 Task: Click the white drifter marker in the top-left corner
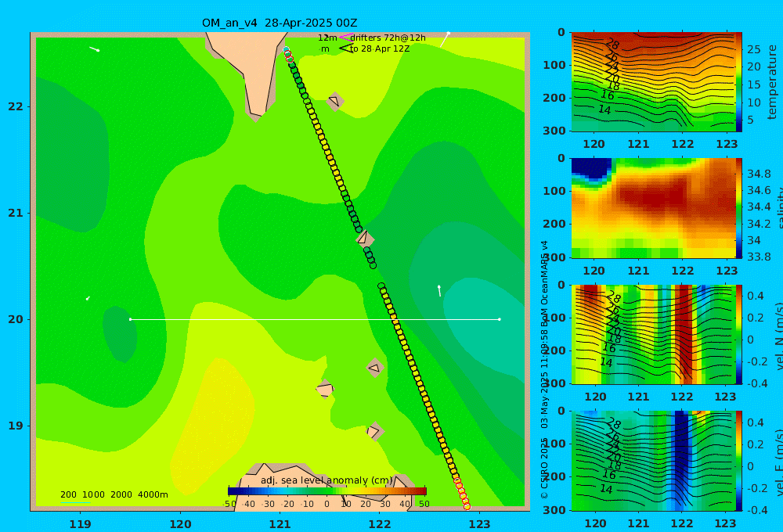tap(95, 49)
